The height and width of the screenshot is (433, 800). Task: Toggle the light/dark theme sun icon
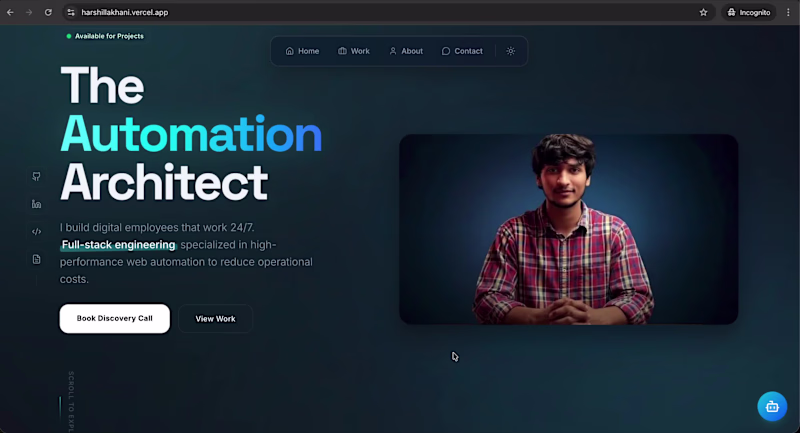pos(511,51)
